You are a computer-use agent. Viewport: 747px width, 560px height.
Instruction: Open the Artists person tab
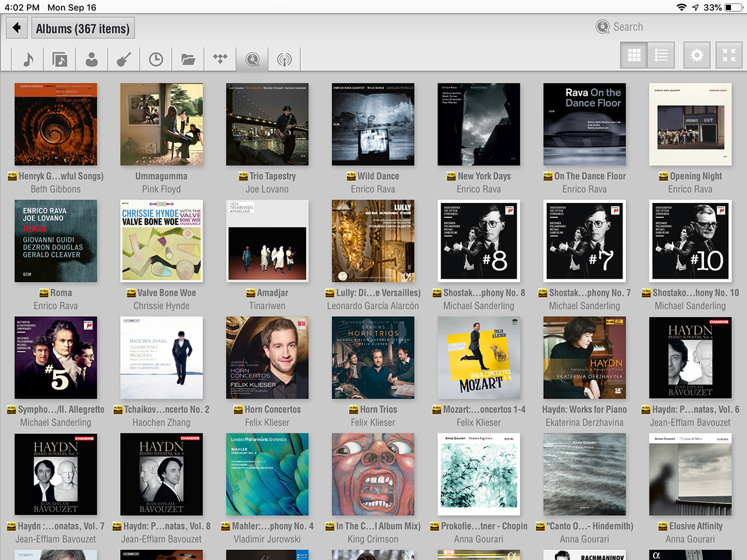pyautogui.click(x=92, y=59)
